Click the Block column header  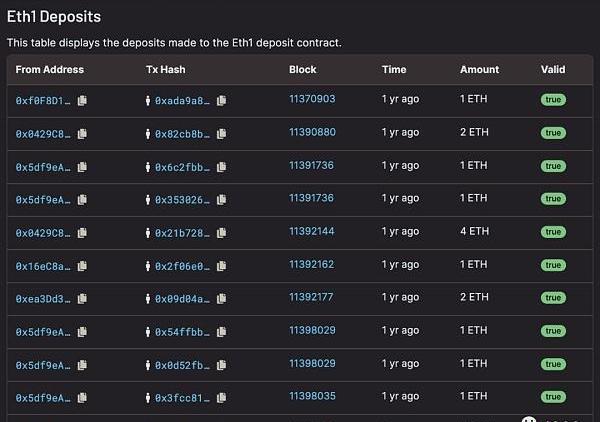tap(302, 70)
